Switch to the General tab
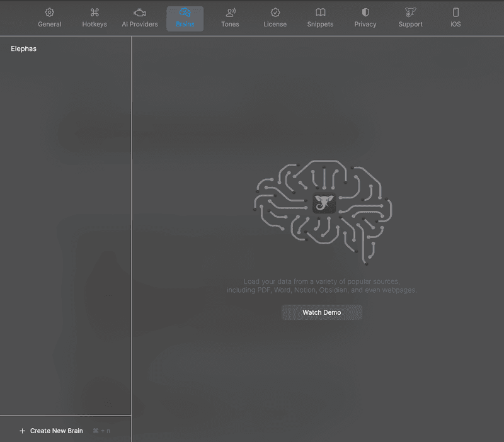Image resolution: width=504 pixels, height=442 pixels. [x=49, y=18]
